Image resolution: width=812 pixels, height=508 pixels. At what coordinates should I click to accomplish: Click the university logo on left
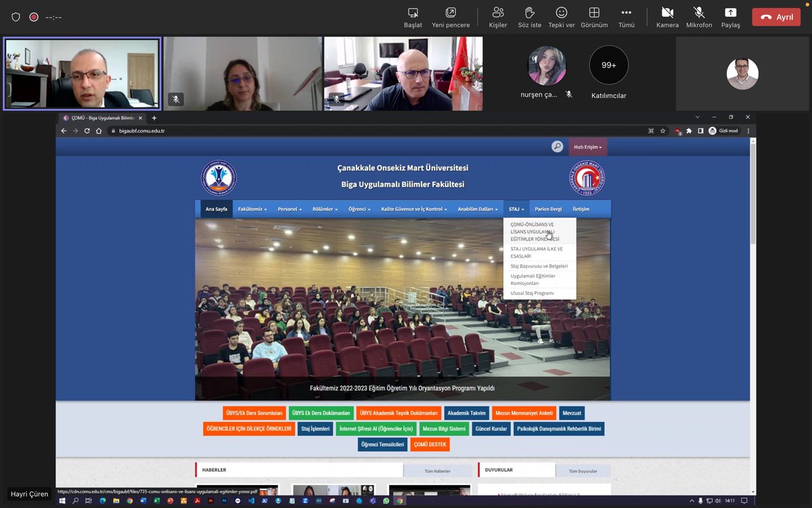point(219,177)
